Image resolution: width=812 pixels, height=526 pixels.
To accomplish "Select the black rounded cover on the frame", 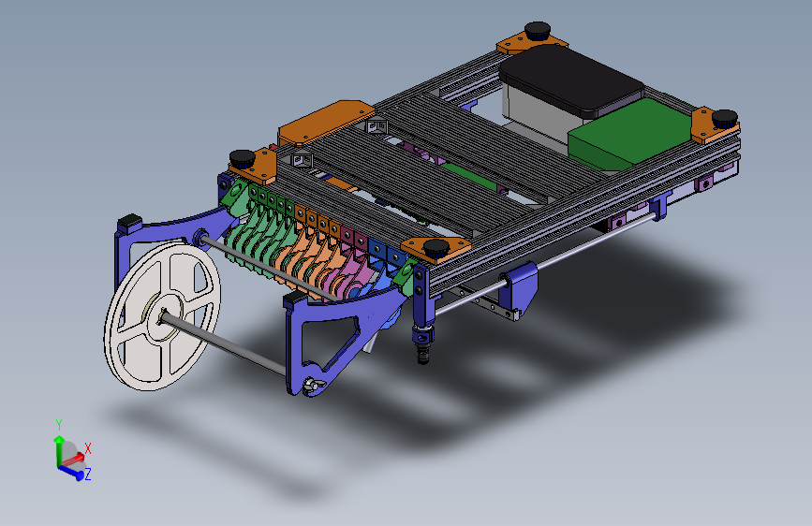I will (571, 80).
